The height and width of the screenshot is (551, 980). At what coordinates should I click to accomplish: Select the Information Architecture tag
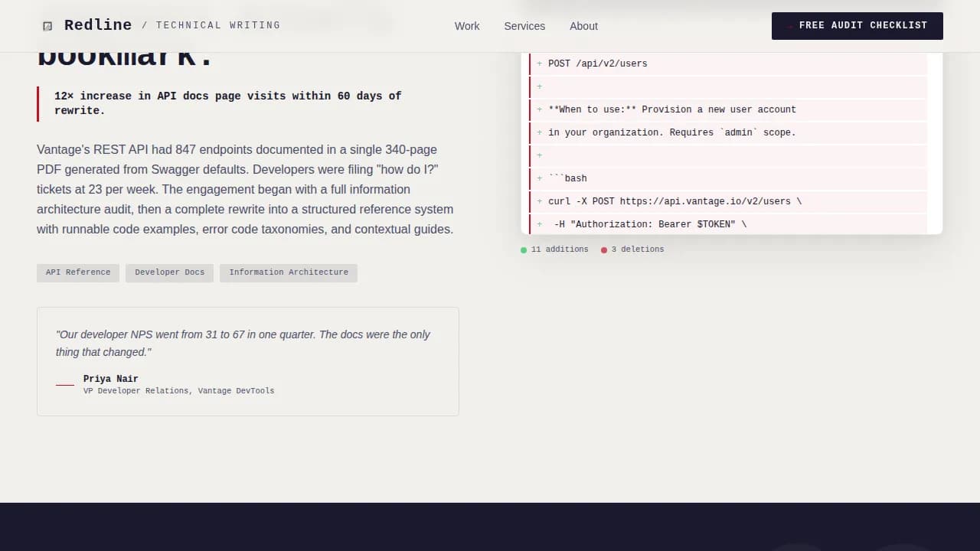tap(289, 272)
